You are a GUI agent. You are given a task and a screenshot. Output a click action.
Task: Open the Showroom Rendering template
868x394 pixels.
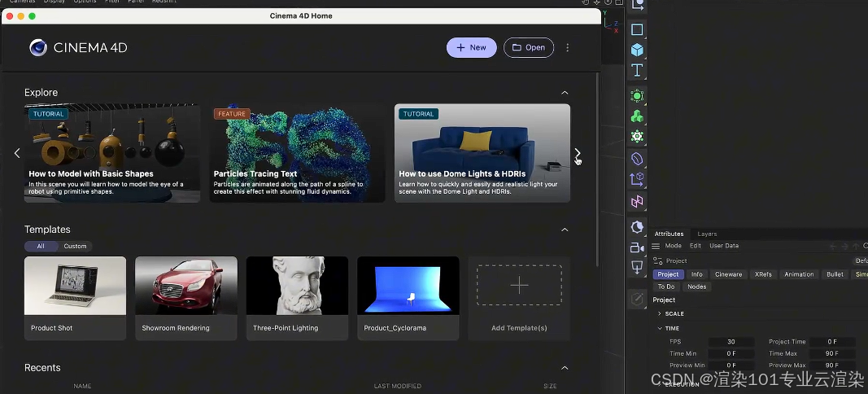[186, 298]
